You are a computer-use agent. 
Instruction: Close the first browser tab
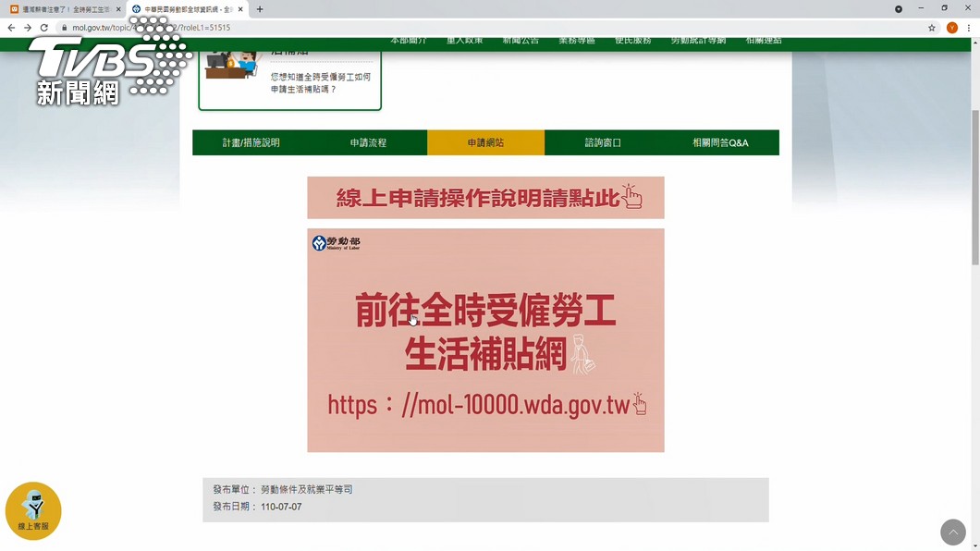118,9
